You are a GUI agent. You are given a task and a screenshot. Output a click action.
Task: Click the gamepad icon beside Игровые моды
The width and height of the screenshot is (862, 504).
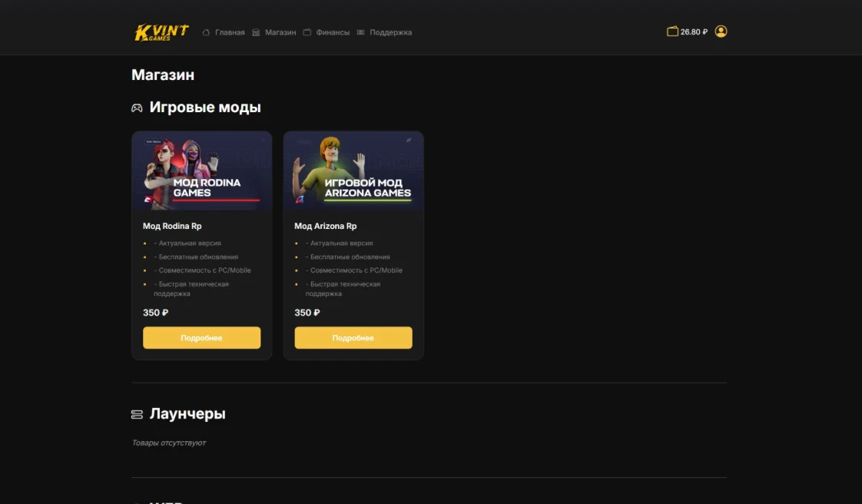137,108
